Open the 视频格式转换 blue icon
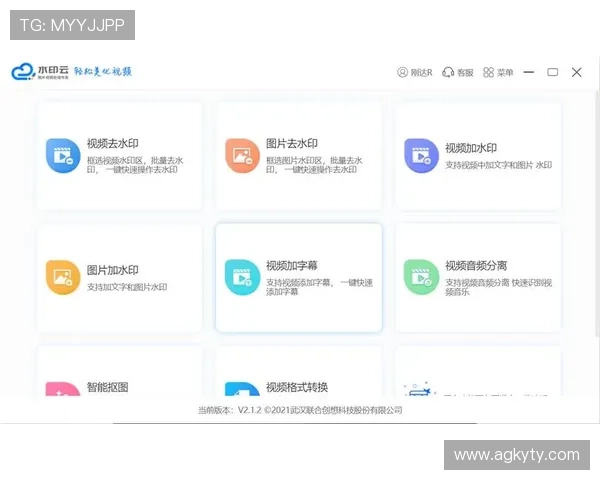 click(x=242, y=389)
